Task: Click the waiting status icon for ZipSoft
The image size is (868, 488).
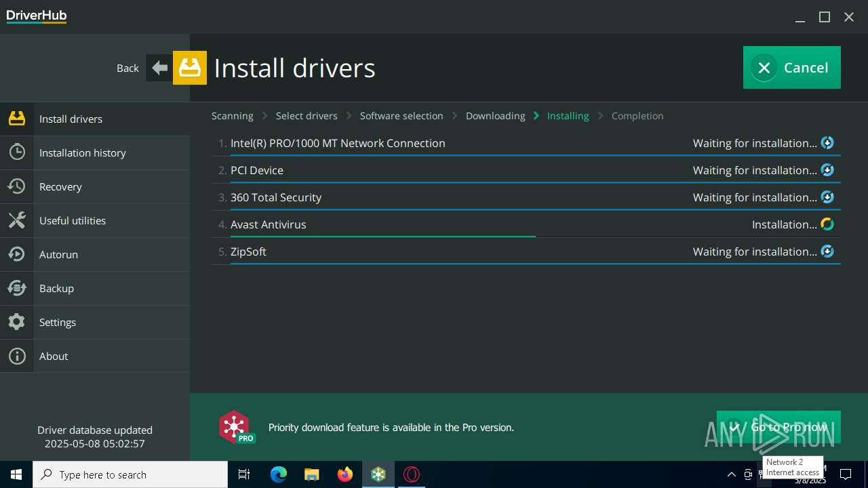Action: [x=827, y=251]
